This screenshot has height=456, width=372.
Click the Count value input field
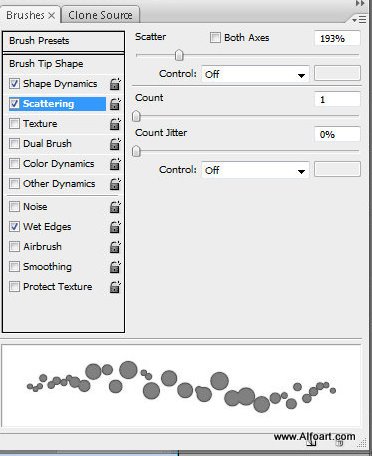click(x=337, y=99)
